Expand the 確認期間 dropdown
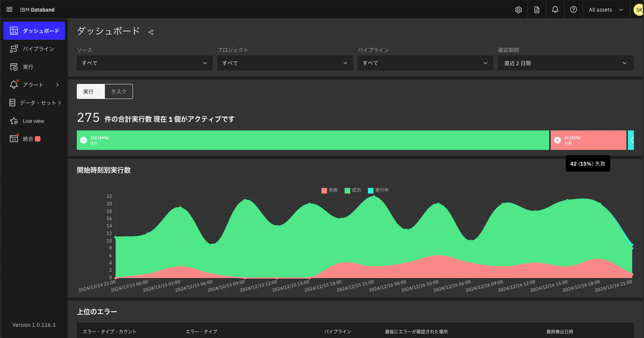The width and height of the screenshot is (644, 338). [x=565, y=63]
